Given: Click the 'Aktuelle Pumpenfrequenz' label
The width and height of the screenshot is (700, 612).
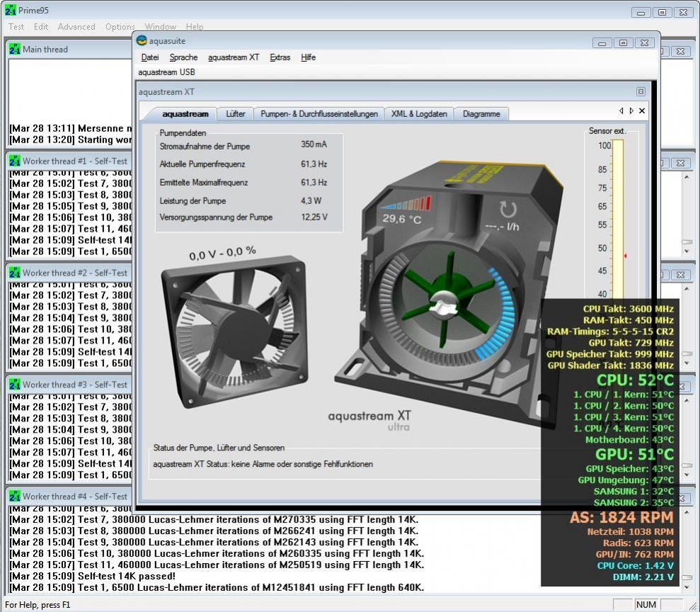Looking at the screenshot, I should (x=202, y=164).
